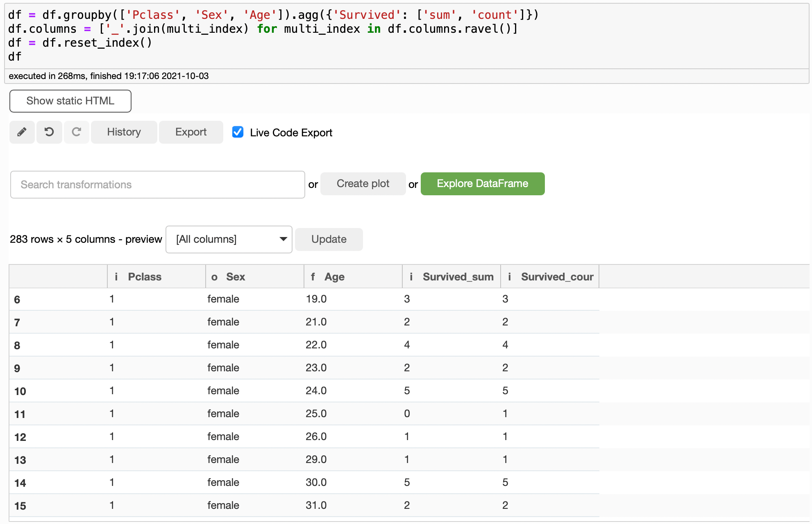
Task: Click the undo arrow icon
Action: click(49, 132)
